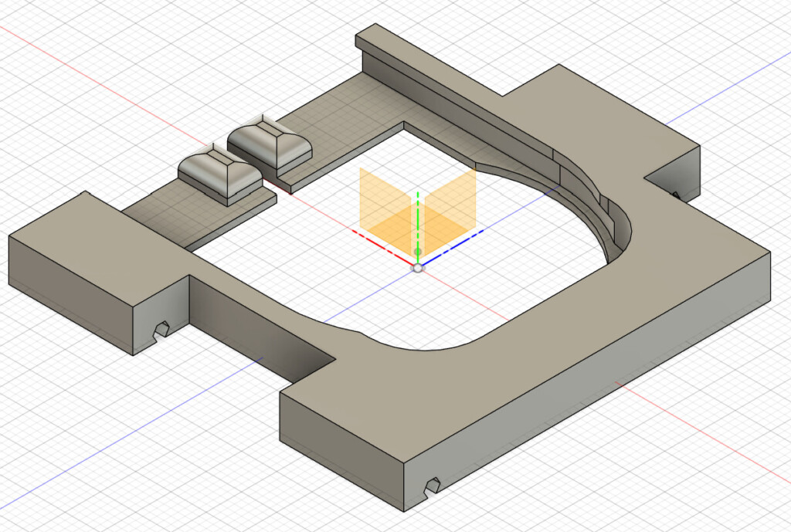Select the frame's front-left end face

(x=342, y=452)
